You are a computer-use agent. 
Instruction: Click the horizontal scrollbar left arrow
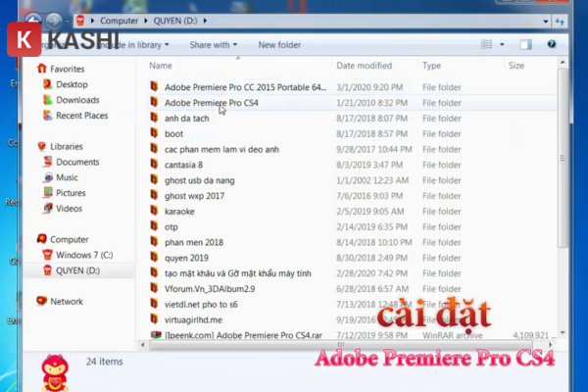(x=142, y=345)
